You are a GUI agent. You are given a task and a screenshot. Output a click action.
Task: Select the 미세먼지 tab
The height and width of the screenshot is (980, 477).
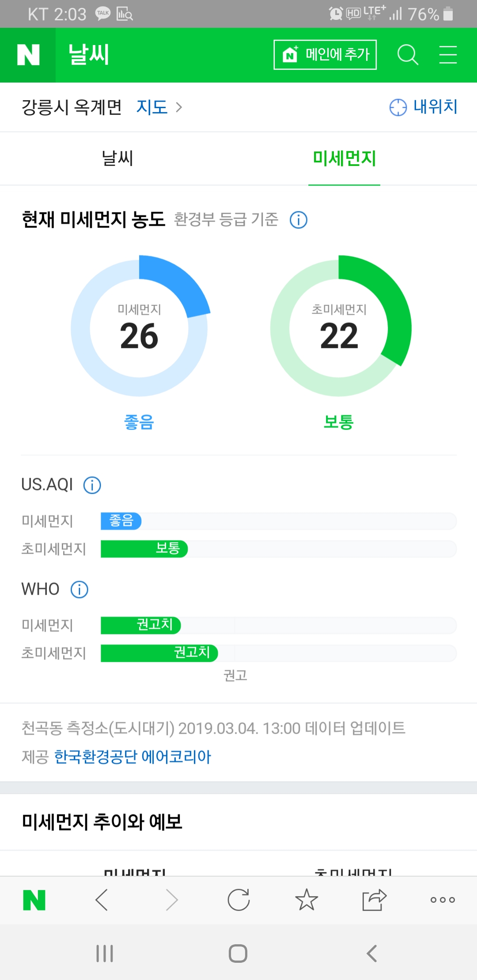(x=344, y=158)
